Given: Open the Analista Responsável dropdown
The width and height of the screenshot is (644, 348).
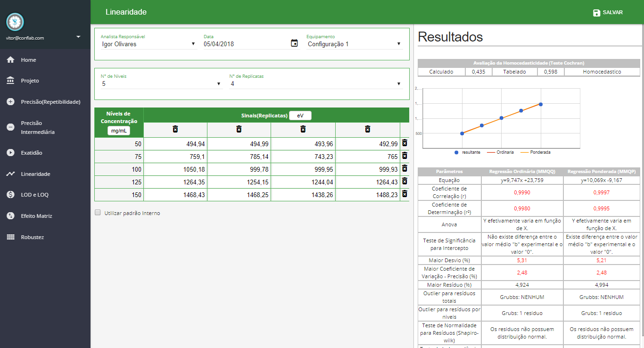Looking at the screenshot, I should point(148,44).
